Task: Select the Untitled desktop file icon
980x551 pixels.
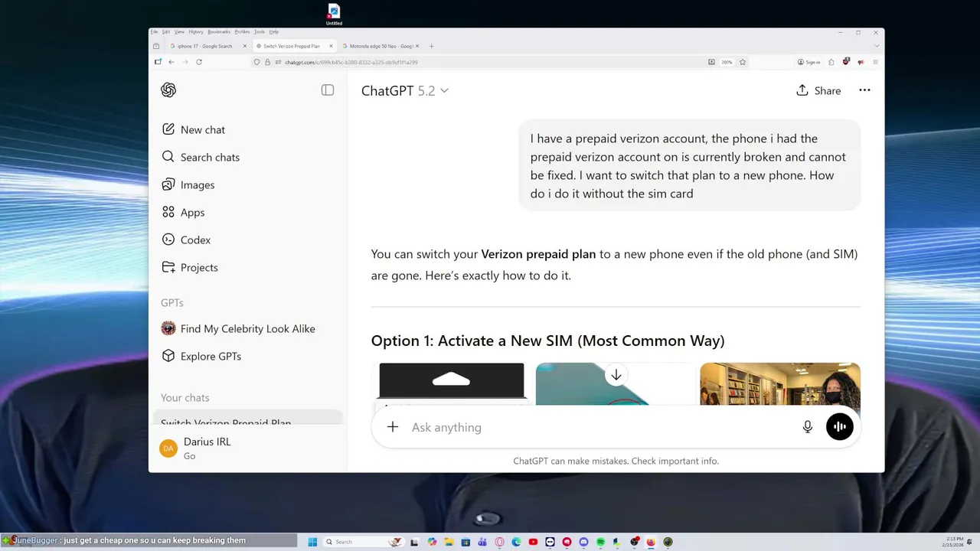Action: pyautogui.click(x=334, y=15)
